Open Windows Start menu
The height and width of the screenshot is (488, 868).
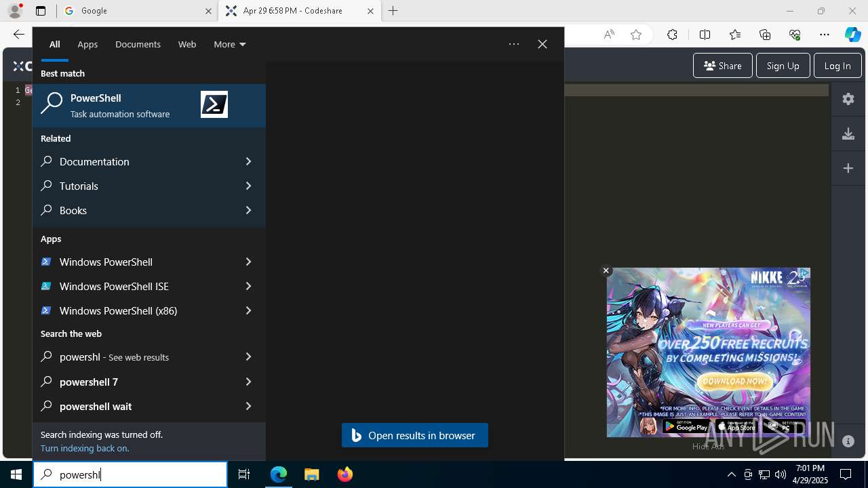click(x=16, y=474)
